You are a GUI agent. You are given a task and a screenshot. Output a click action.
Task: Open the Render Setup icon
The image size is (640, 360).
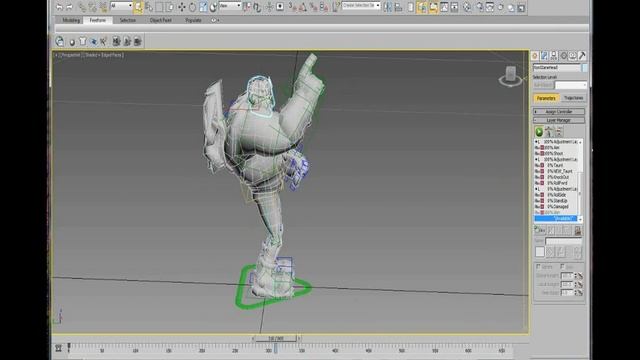479,7
